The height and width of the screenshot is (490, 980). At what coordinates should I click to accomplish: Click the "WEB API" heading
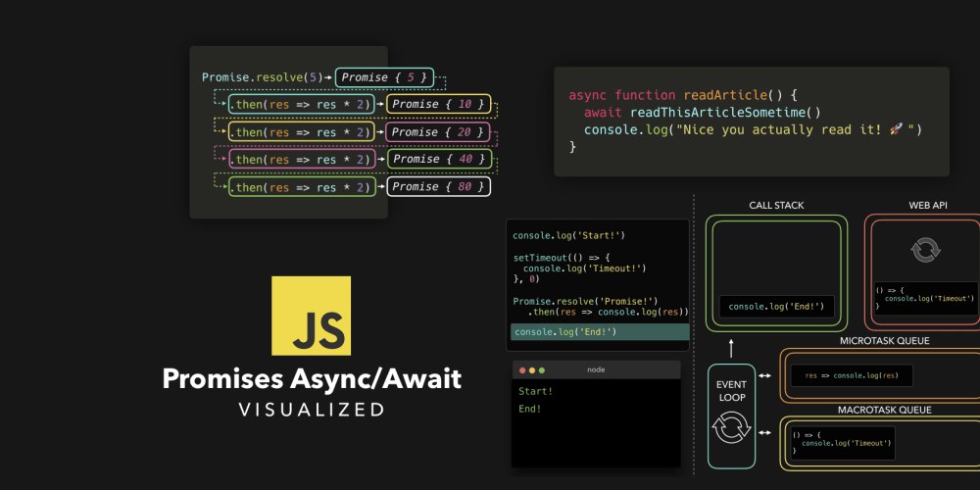(928, 205)
